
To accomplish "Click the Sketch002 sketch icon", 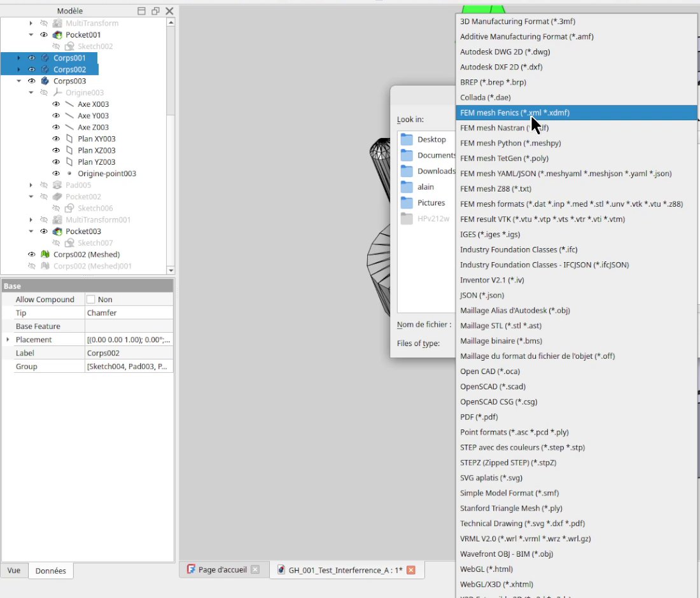I will [x=69, y=46].
